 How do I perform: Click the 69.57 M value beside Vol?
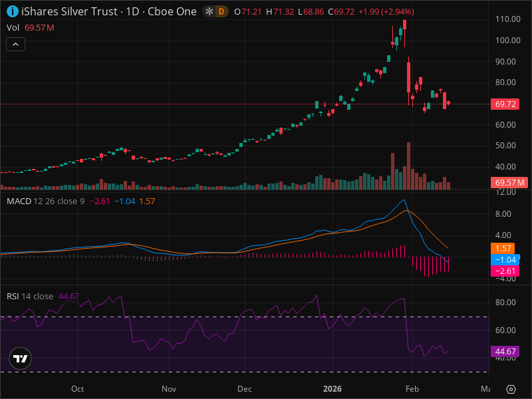pos(39,28)
